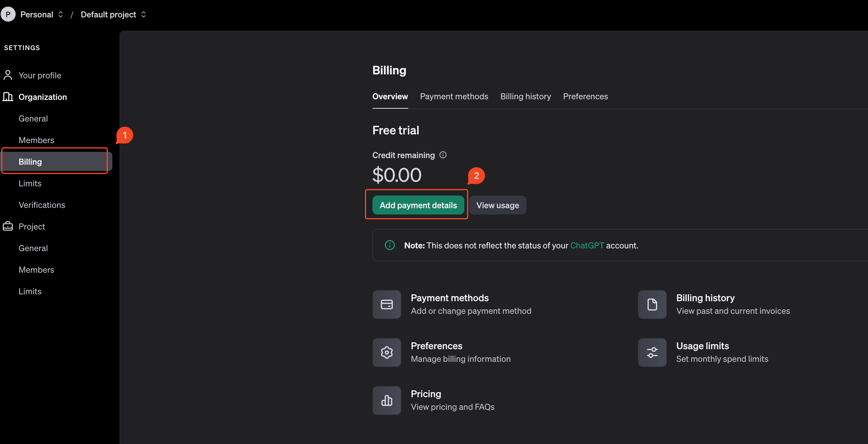This screenshot has height=444, width=868.
Task: Click the Preferences settings icon
Action: point(387,352)
